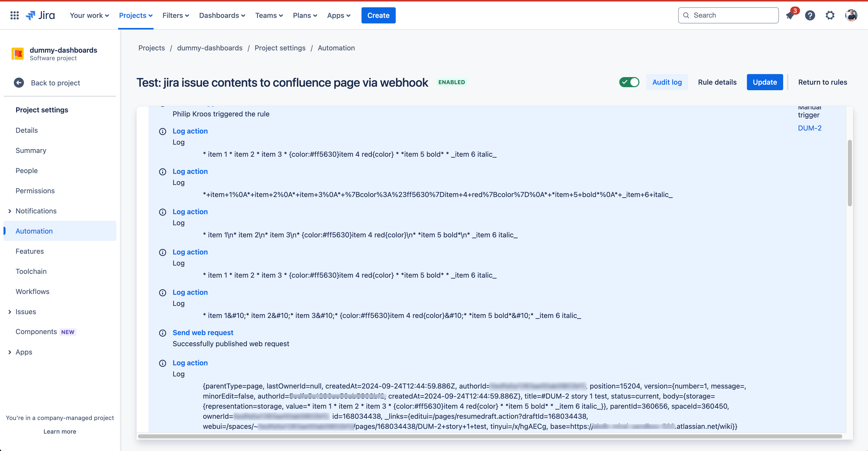Open the Dashboards dropdown menu
Image resolution: width=868 pixels, height=451 pixels.
pyautogui.click(x=222, y=15)
